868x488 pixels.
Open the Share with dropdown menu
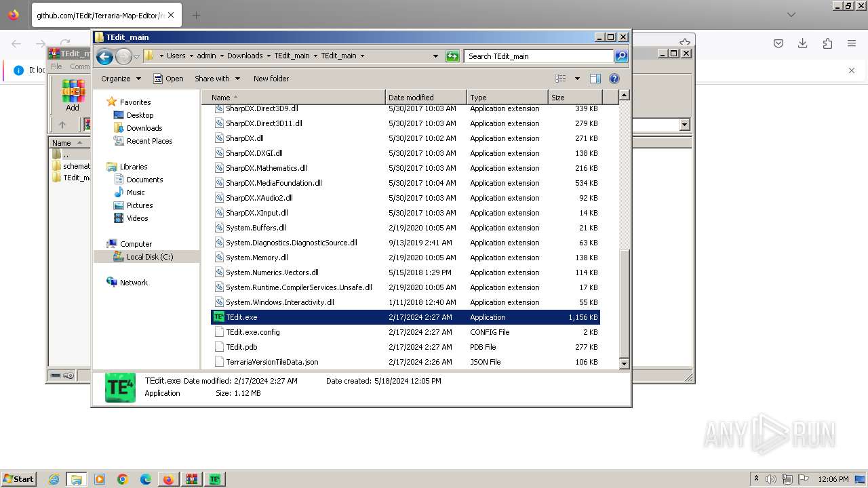click(x=217, y=79)
